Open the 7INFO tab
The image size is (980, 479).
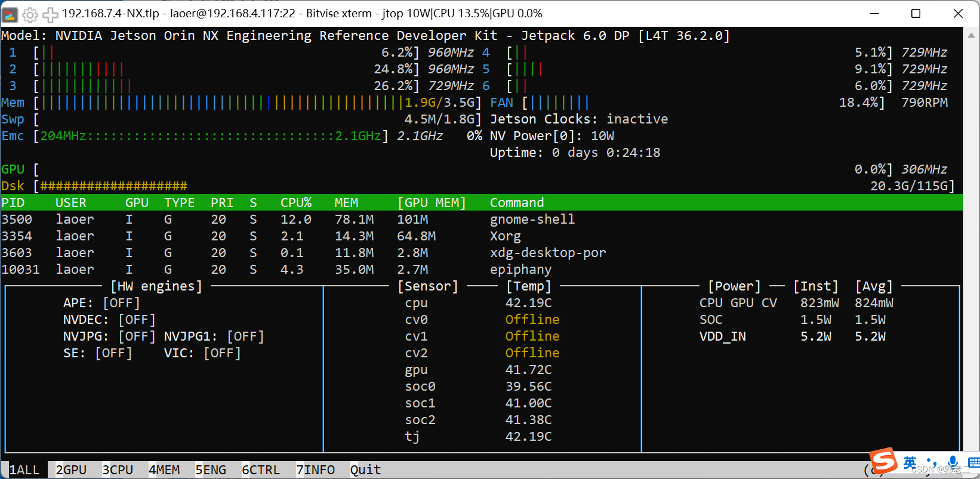pos(315,470)
